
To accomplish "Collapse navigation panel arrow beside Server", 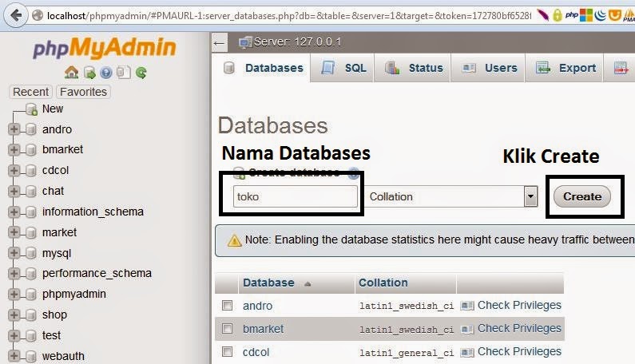I will [x=219, y=43].
